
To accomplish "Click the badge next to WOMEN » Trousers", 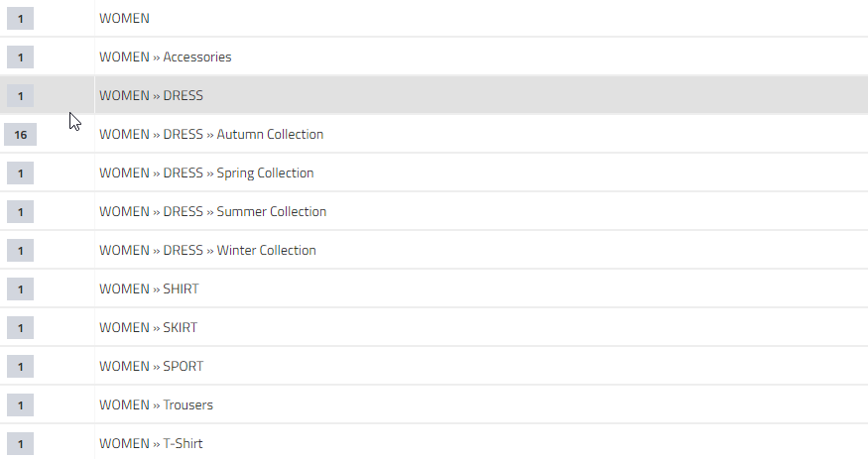I will click(21, 405).
